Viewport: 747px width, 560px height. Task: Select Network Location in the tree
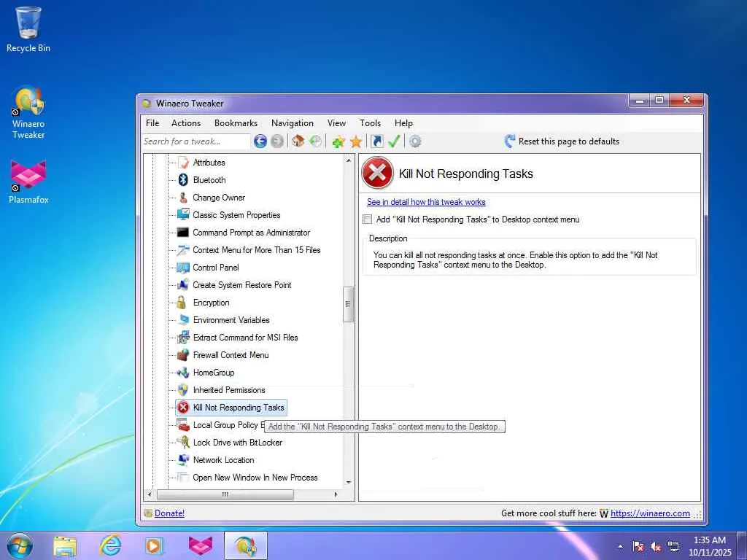click(223, 460)
